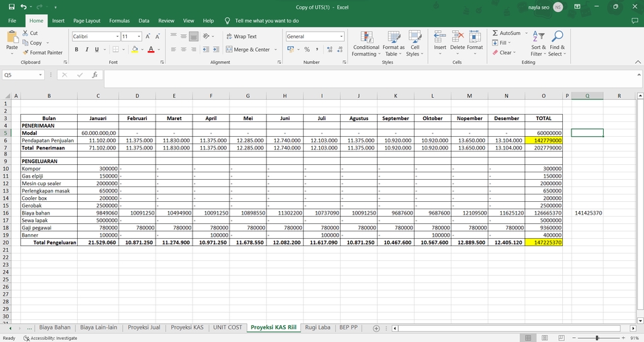This screenshot has width=644, height=342.
Task: Open the Proyeksi Jual sheet tab
Action: (144, 328)
